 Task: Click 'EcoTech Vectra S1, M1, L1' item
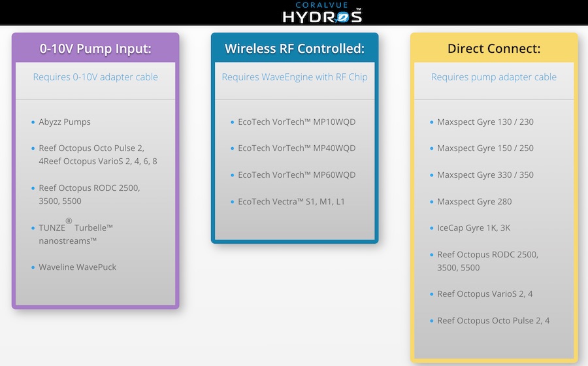coord(291,201)
